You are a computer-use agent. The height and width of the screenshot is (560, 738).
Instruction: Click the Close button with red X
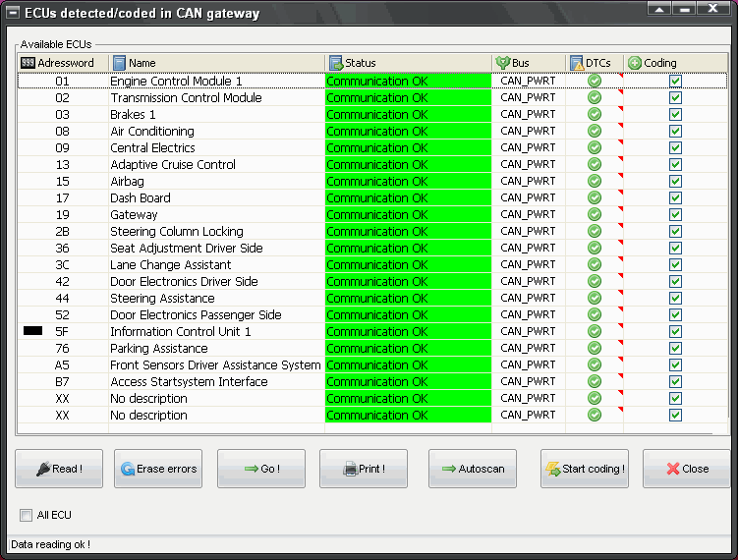[x=687, y=469]
